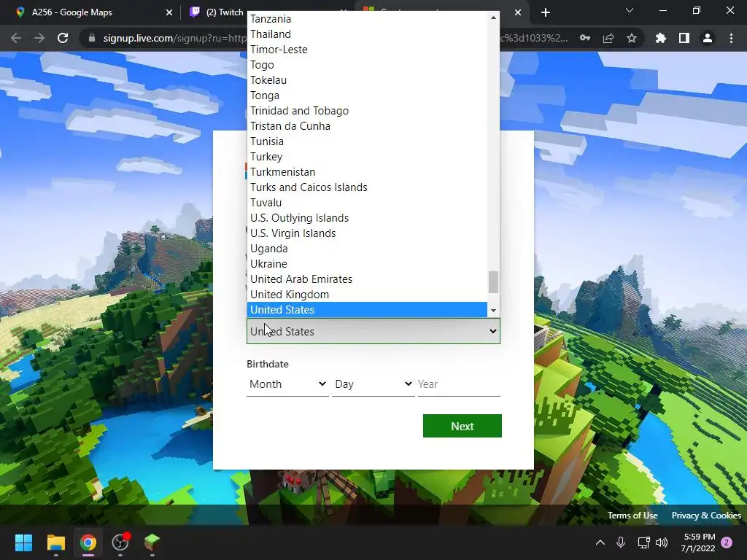Open the birth Day dropdown
Screen dimensions: 747x560
tap(373, 384)
